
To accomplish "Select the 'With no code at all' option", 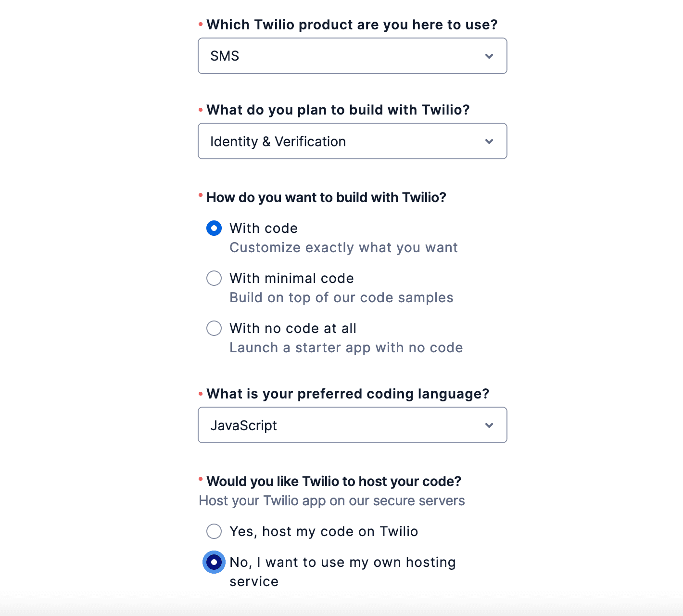I will tap(214, 328).
